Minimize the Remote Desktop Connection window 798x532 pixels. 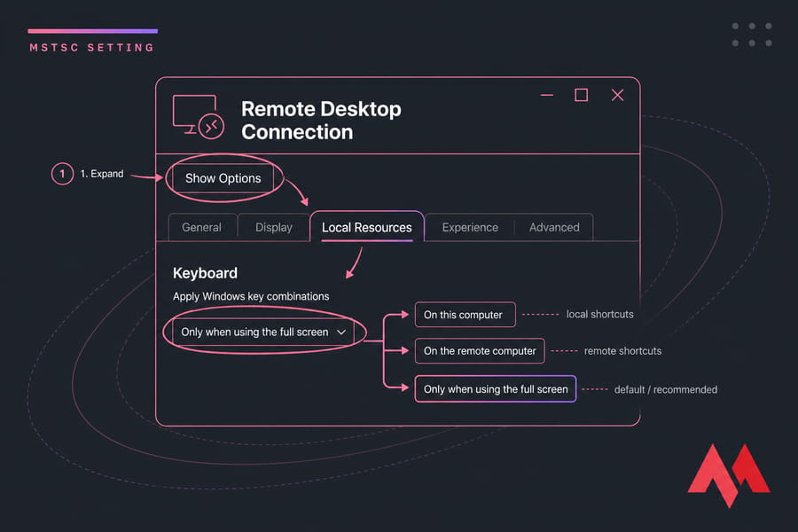tap(547, 95)
